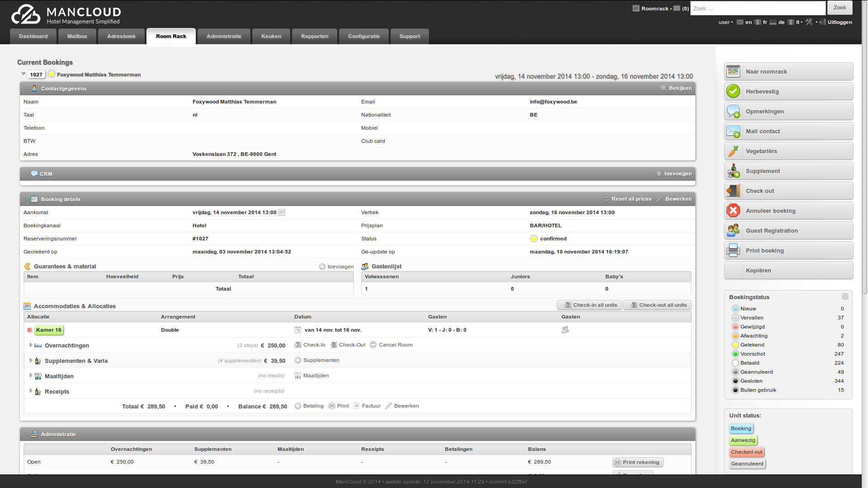Click the Check out door icon
868x488 pixels.
733,191
